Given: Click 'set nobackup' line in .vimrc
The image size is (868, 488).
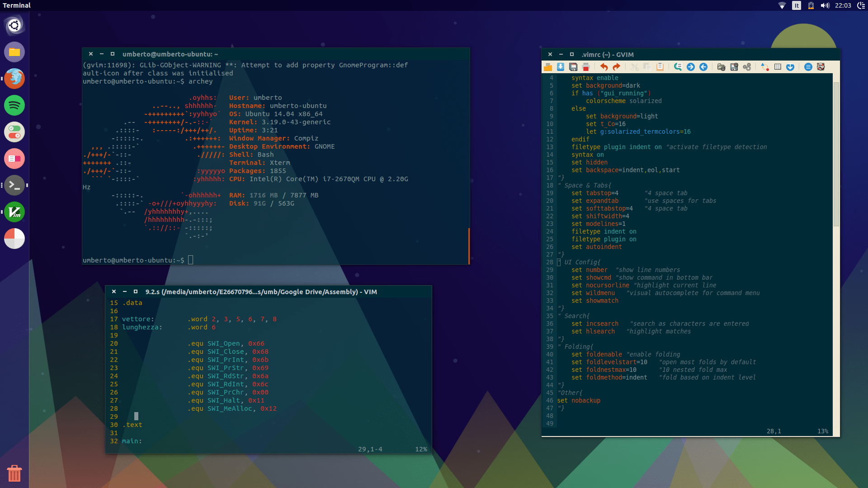Looking at the screenshot, I should (579, 400).
